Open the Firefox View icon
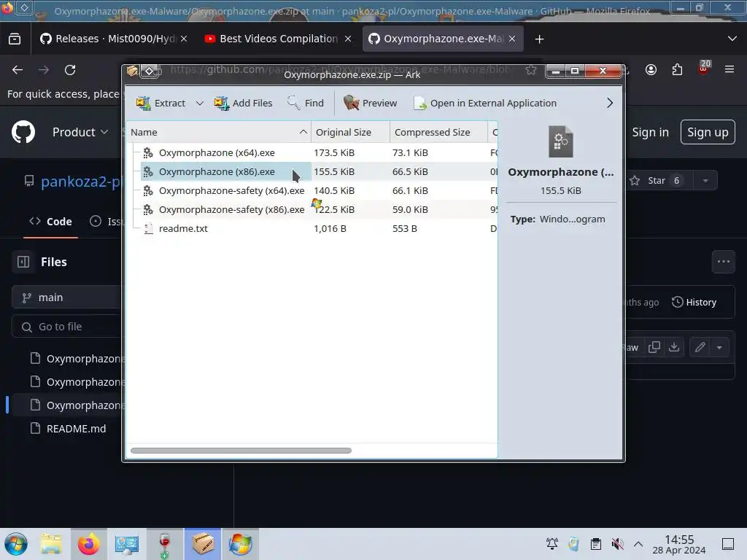Image resolution: width=747 pixels, height=560 pixels. click(15, 39)
